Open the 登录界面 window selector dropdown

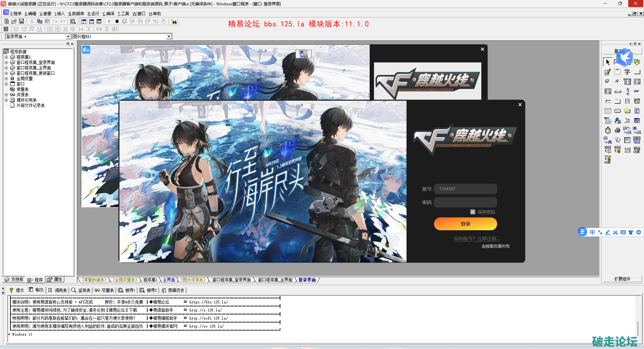68,37
